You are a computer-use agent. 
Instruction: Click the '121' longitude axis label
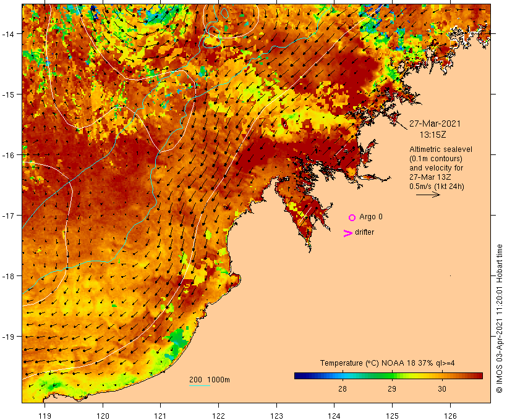[x=160, y=416]
